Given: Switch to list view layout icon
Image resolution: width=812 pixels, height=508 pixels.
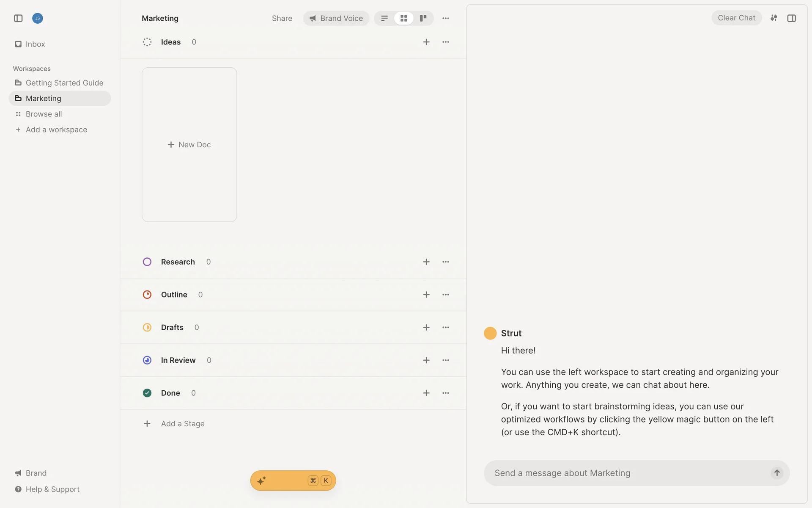Looking at the screenshot, I should (x=384, y=18).
